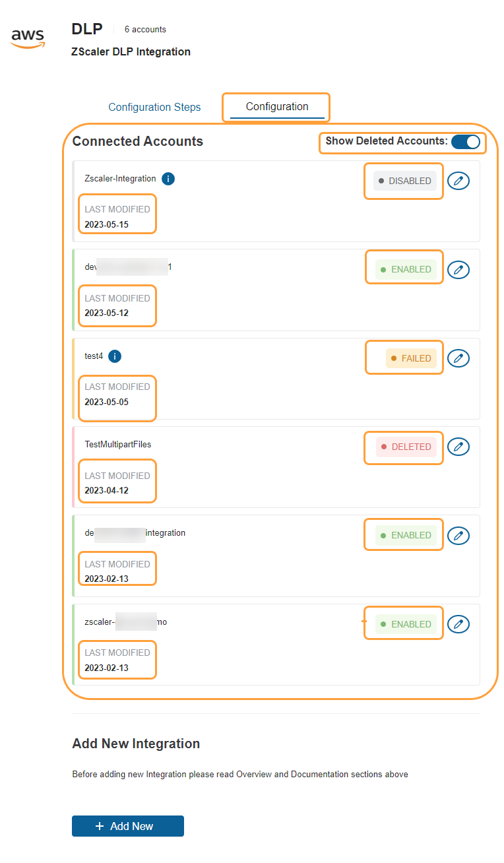Image resolution: width=504 pixels, height=863 pixels.
Task: Switch to the Configuration Steps tab
Action: coord(154,107)
